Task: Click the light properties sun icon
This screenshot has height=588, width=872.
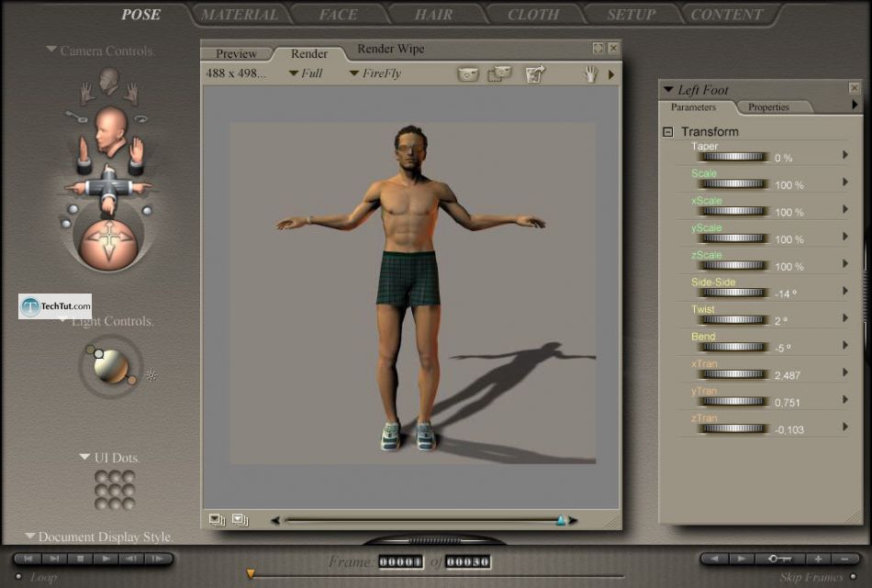Action: (x=151, y=376)
